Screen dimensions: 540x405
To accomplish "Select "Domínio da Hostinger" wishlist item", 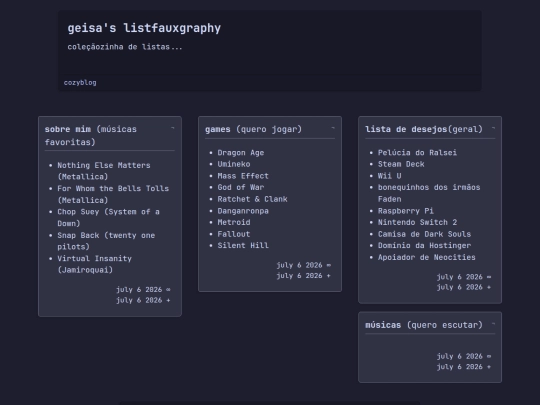I will (x=424, y=246).
